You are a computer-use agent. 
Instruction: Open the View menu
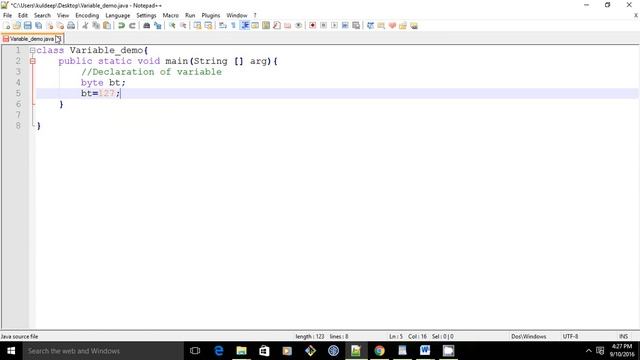pos(63,15)
